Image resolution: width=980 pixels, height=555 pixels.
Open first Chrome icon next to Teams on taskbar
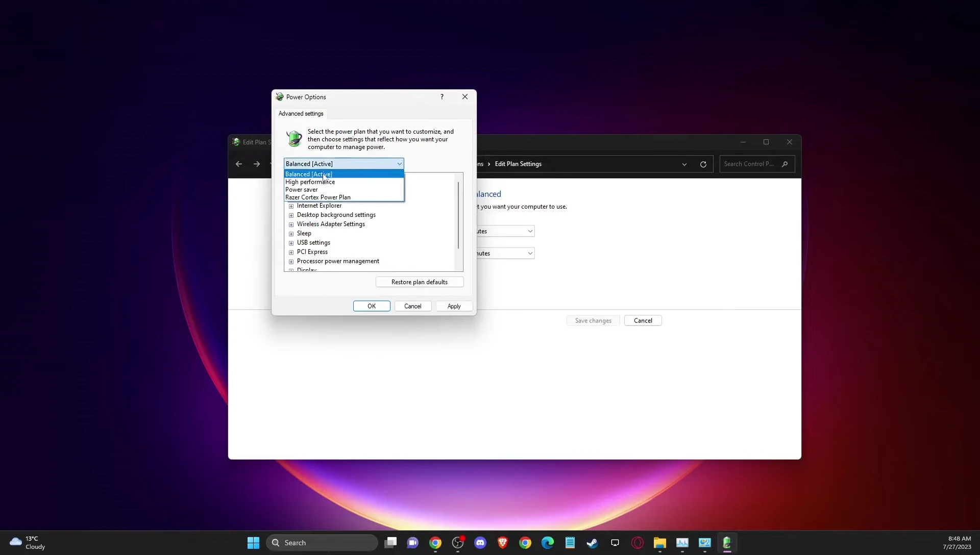tap(435, 543)
